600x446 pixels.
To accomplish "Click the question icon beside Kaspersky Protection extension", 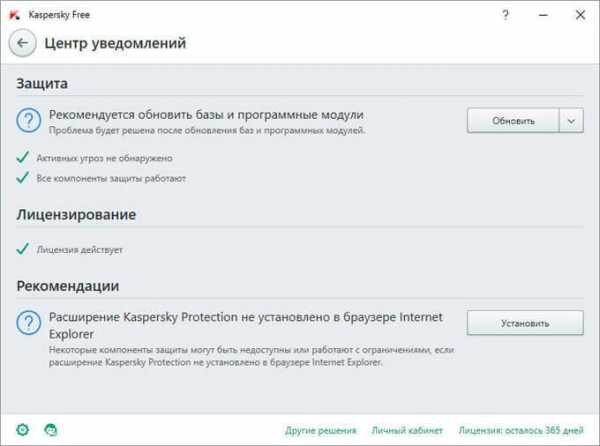I will [29, 323].
